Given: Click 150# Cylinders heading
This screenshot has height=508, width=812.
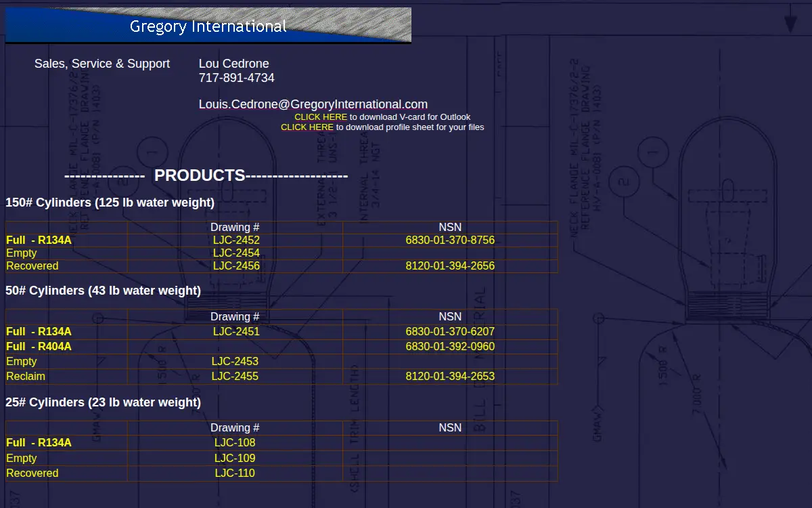Looking at the screenshot, I should click(110, 203).
